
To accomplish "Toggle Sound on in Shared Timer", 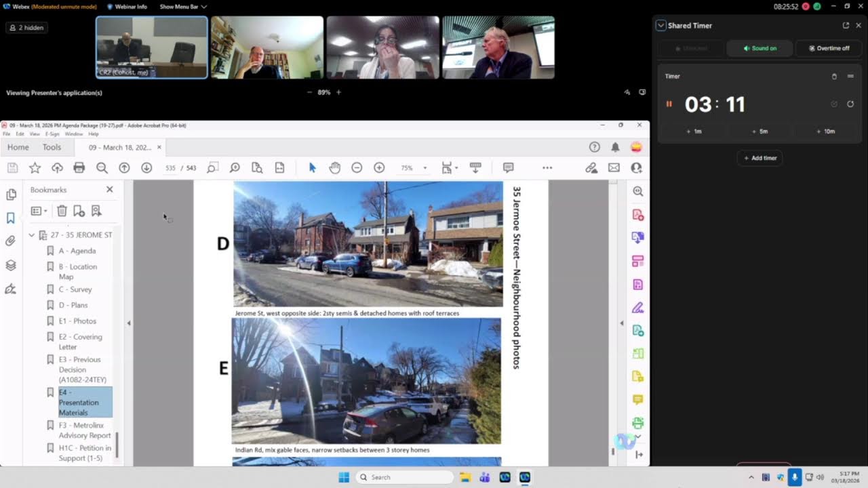I will pos(759,48).
